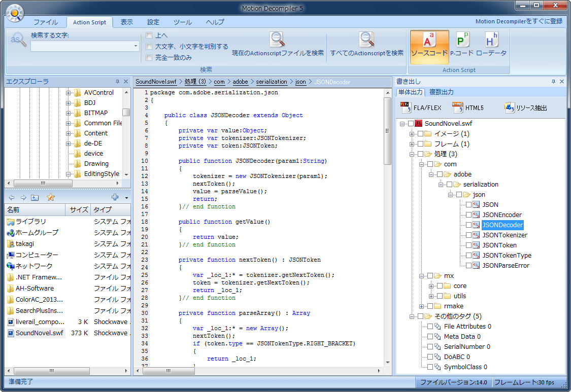Click SoundNovel.swf in breadcrumb path

156,82
